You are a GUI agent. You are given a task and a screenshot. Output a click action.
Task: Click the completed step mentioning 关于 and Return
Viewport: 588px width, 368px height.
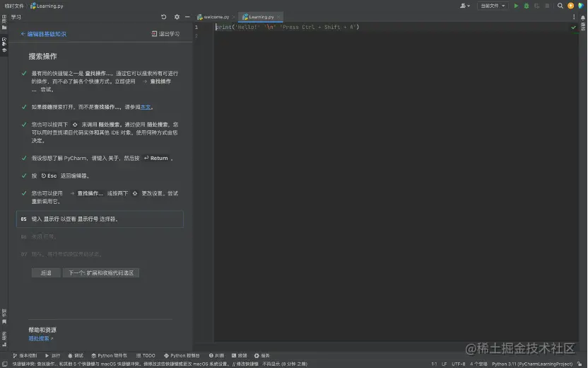pos(102,158)
